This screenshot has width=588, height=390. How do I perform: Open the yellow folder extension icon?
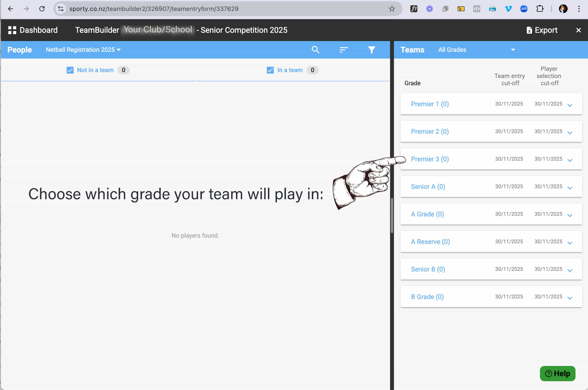(461, 9)
